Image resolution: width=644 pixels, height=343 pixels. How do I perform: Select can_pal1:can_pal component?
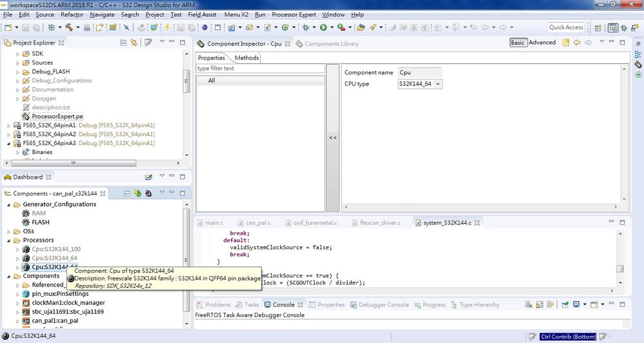55,321
